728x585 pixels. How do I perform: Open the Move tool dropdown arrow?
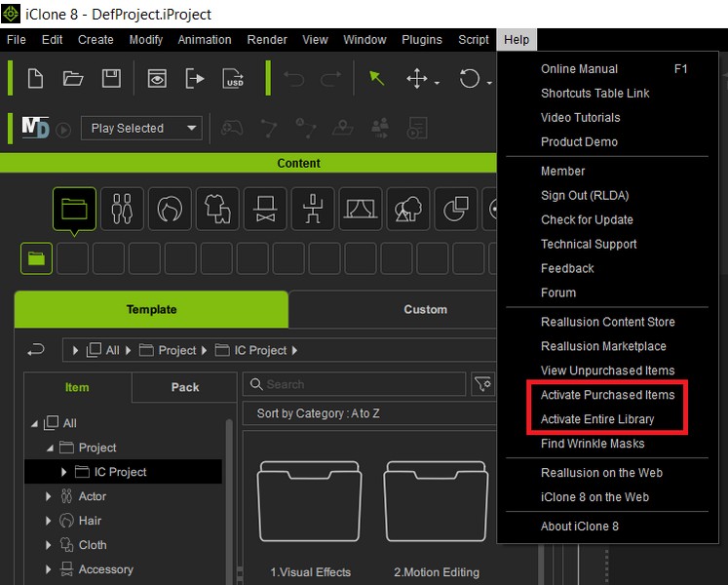(x=437, y=83)
